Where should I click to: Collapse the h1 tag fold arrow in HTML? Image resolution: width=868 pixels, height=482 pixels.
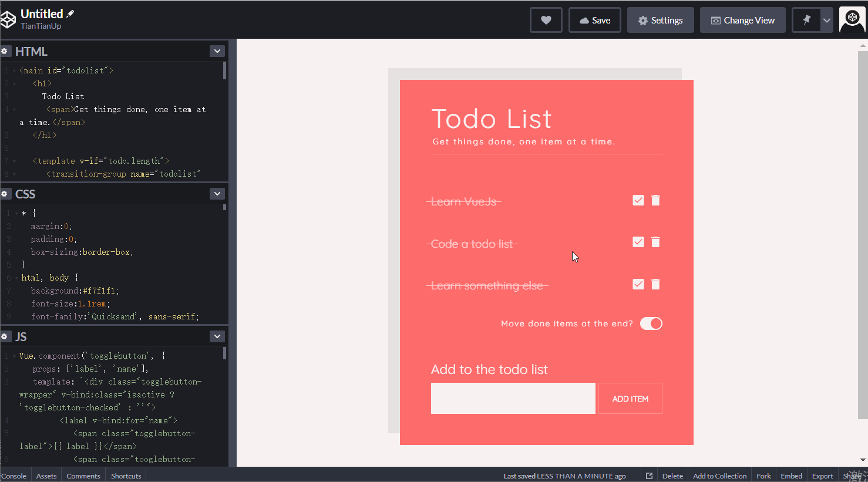pyautogui.click(x=14, y=83)
